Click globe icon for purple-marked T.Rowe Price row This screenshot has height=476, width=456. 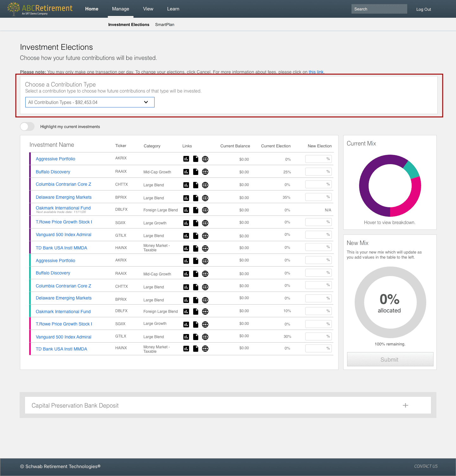tap(205, 223)
